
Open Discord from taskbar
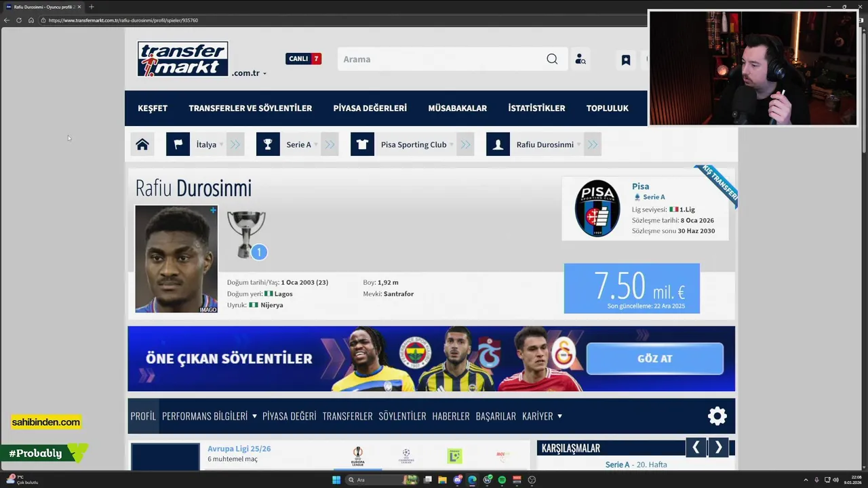pyautogui.click(x=457, y=480)
